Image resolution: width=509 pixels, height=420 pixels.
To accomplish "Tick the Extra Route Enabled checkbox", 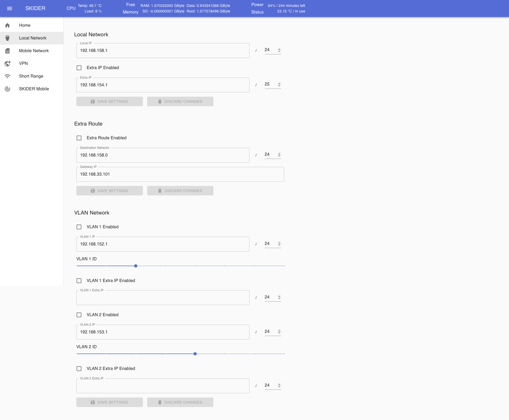I will [79, 138].
